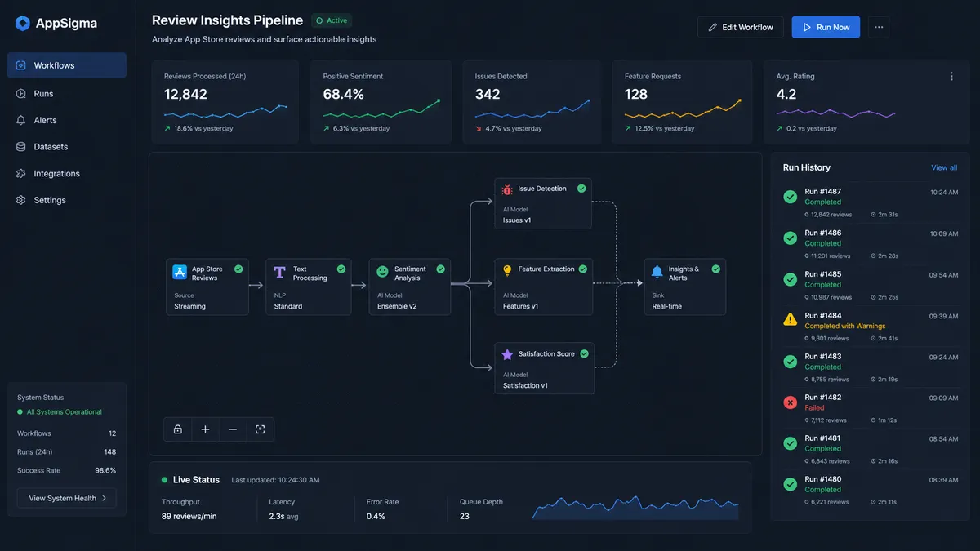Open Run #1486 in Run History
This screenshot has height=551, width=980.
coord(871,244)
